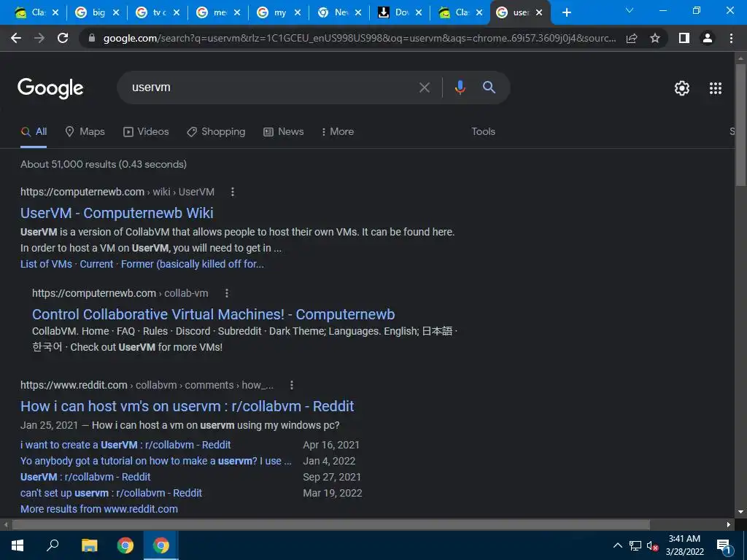The width and height of the screenshot is (747, 560).
Task: Switch to News results
Action: point(284,132)
